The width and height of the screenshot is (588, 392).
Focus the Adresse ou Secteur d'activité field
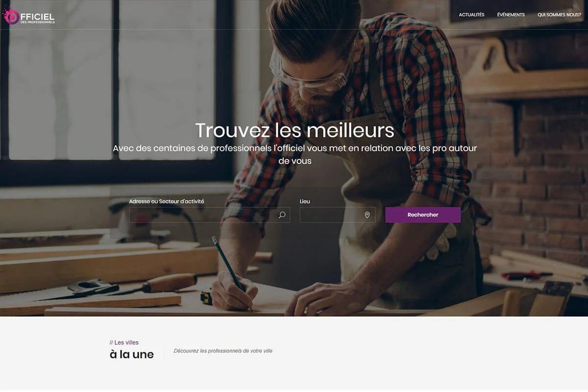[209, 215]
